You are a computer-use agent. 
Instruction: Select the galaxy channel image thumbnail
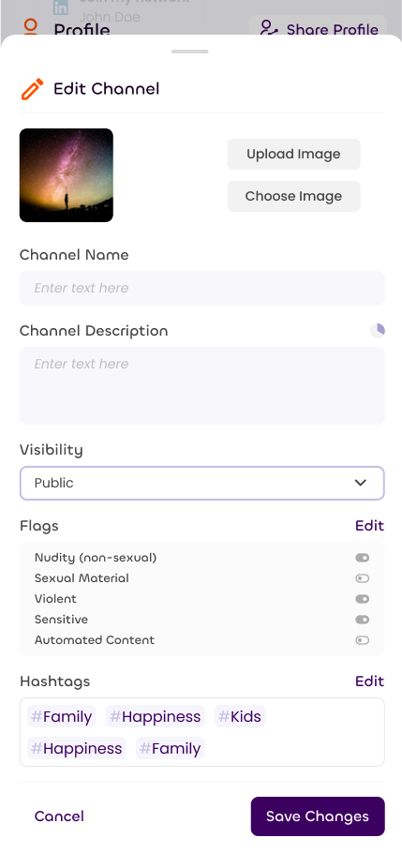point(67,175)
